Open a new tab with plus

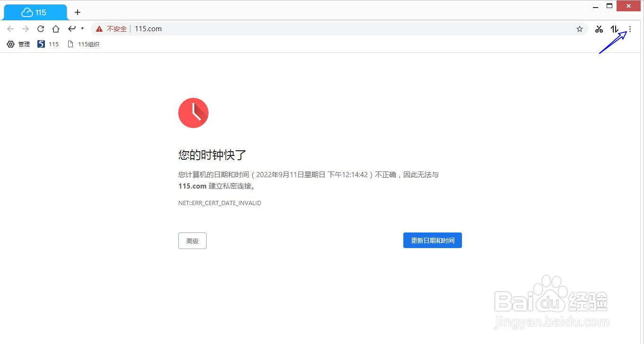pos(78,12)
